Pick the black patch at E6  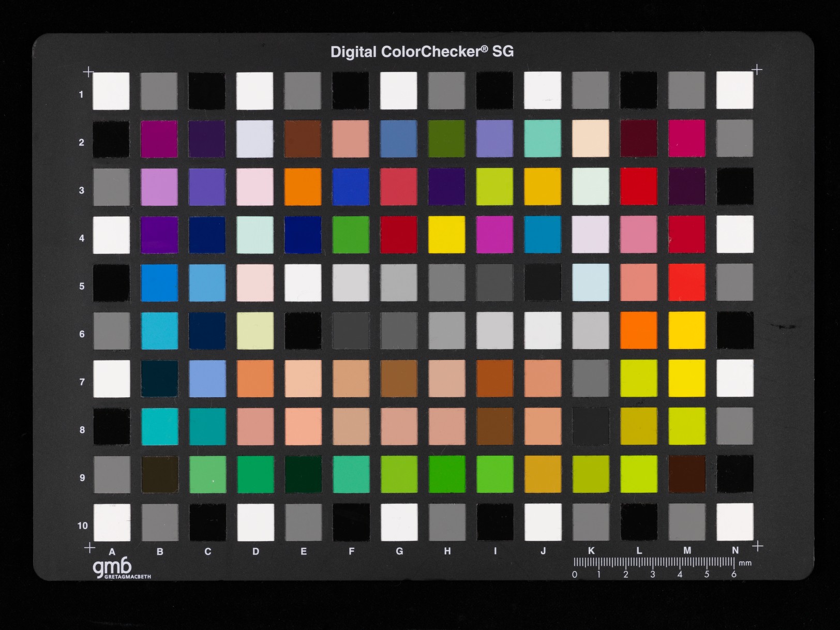coord(303,331)
